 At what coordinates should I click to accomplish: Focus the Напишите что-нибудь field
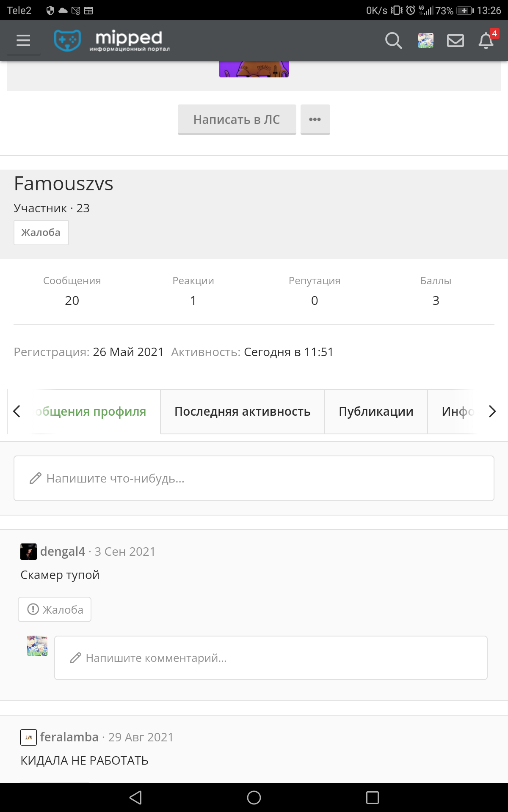pos(254,478)
